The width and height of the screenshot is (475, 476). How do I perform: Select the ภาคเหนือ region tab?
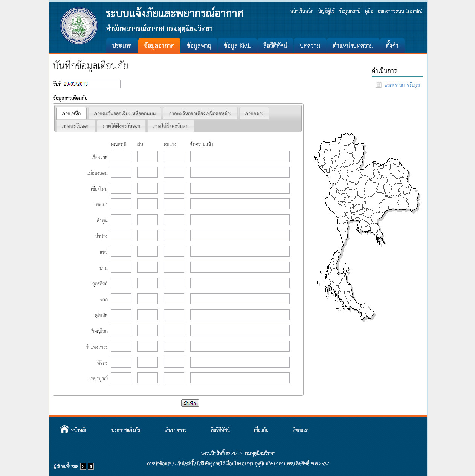point(71,113)
